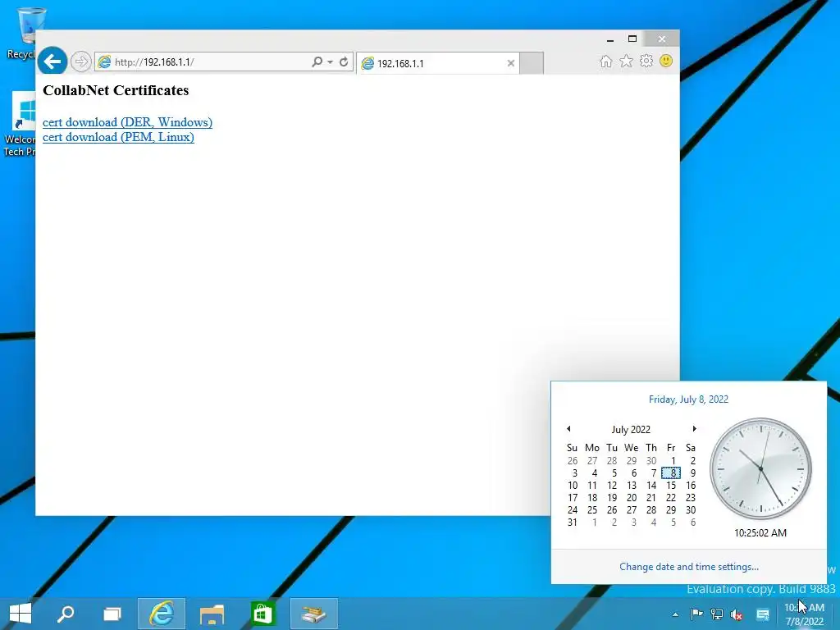840x630 pixels.
Task: Select July 8 in the calendar
Action: pos(671,473)
